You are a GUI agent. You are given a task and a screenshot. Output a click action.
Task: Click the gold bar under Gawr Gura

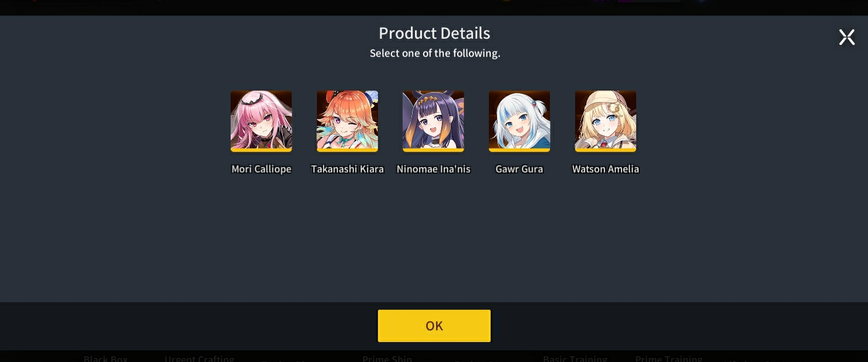coord(519,150)
